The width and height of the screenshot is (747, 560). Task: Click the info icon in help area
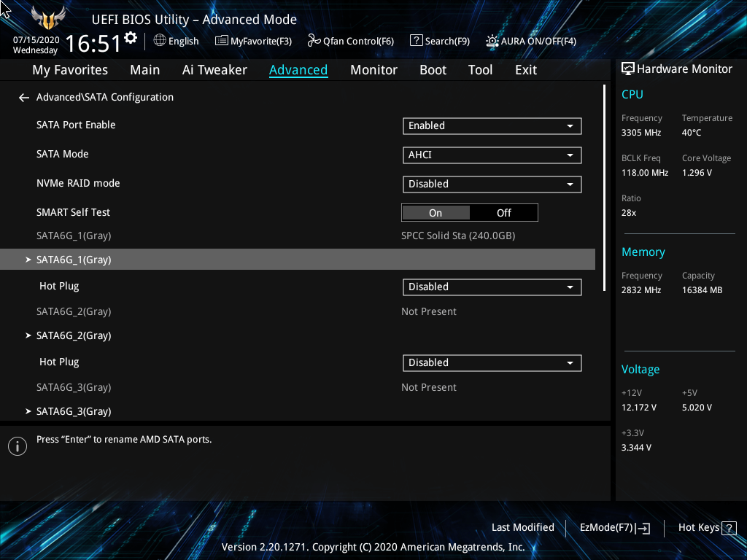(x=18, y=446)
